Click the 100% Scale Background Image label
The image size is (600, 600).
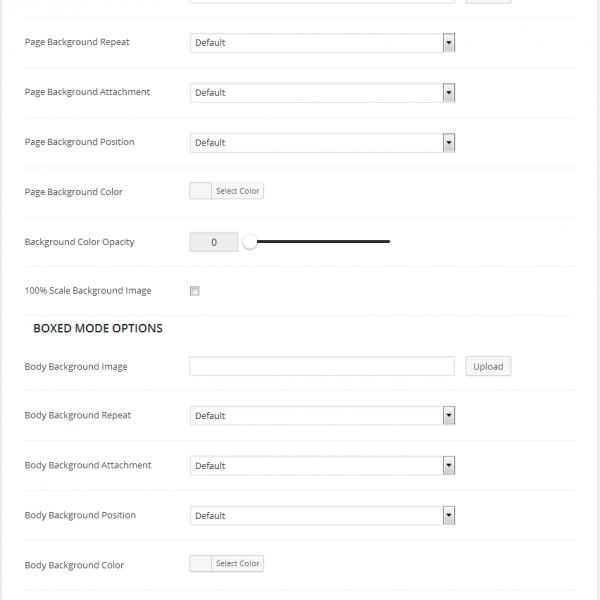pyautogui.click(x=88, y=291)
